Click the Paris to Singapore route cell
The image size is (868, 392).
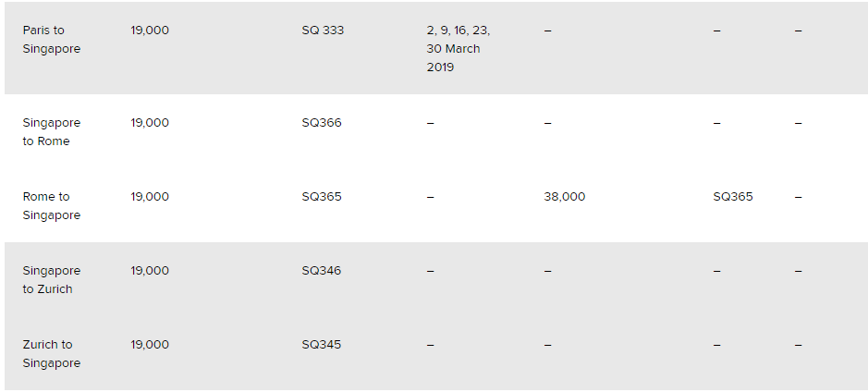51,40
